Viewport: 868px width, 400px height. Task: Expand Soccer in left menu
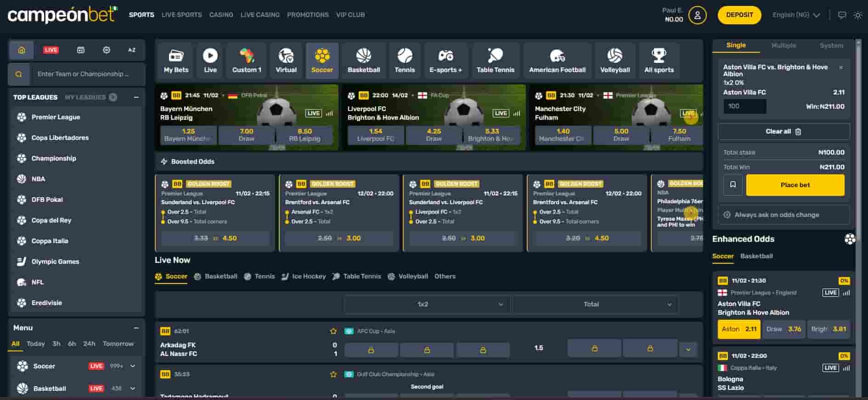(133, 366)
